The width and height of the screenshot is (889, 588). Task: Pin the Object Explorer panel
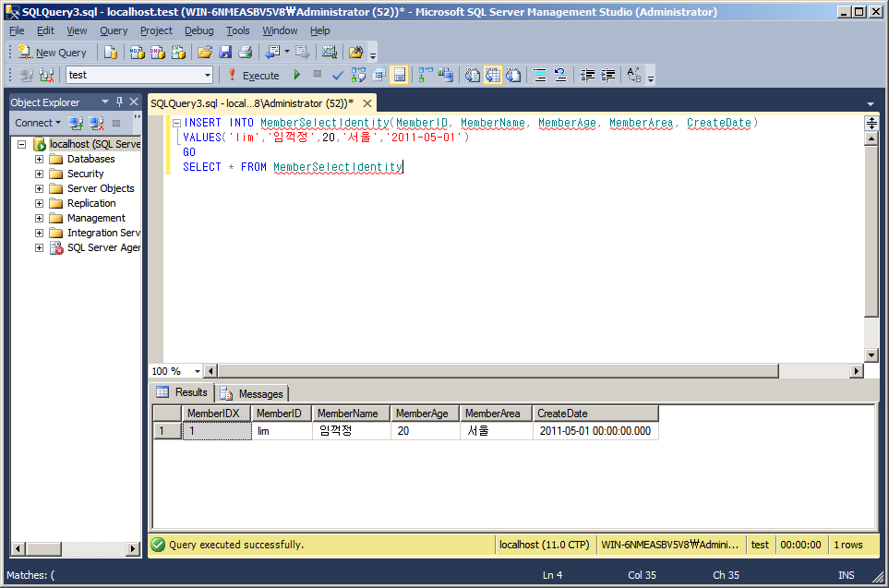pos(119,102)
